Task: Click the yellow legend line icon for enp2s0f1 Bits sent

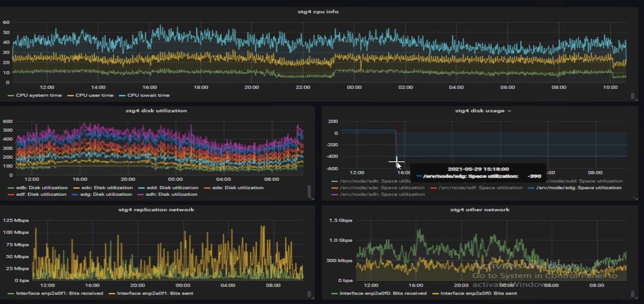Action: (x=112, y=294)
